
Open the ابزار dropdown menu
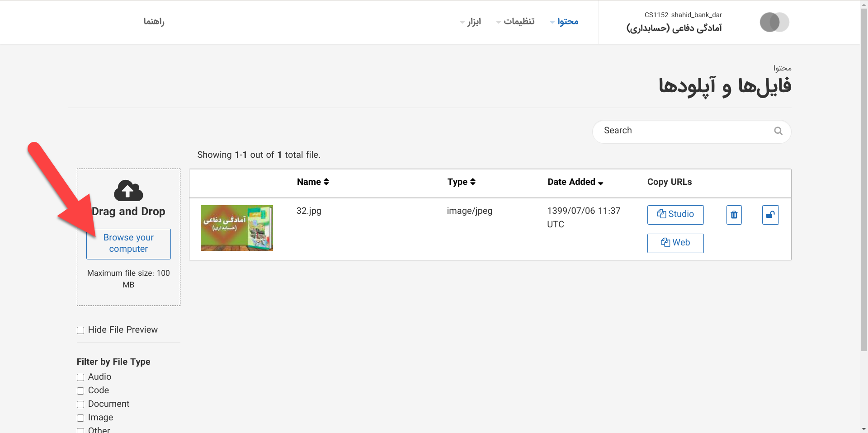(470, 22)
